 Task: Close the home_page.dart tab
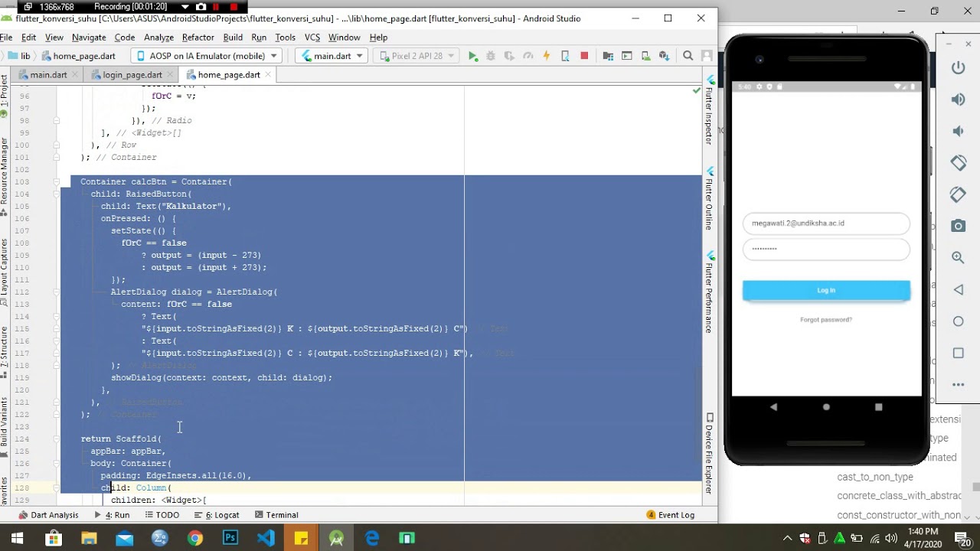pyautogui.click(x=269, y=75)
